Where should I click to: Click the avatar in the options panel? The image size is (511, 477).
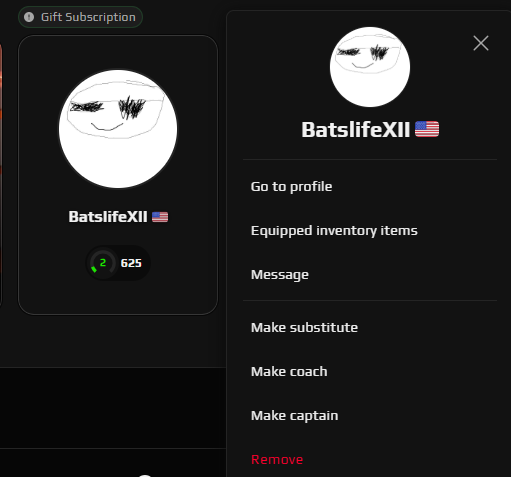(370, 67)
